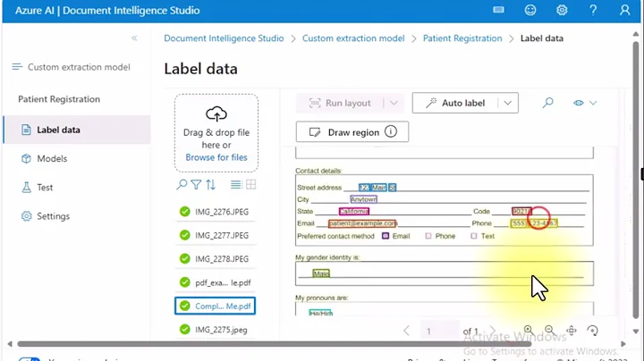Click the Run layout button
The image size is (644, 361).
click(x=340, y=103)
